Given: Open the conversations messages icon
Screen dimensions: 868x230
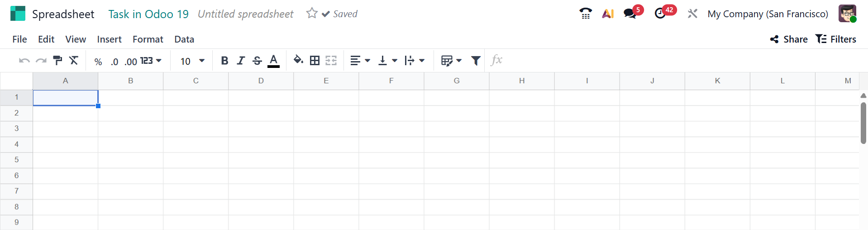Looking at the screenshot, I should point(630,14).
